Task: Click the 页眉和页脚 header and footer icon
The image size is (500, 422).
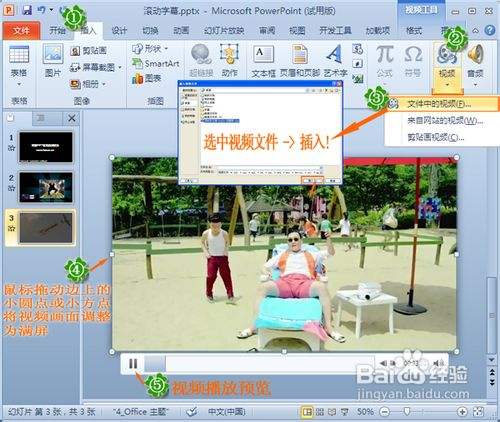Action: pos(300,55)
